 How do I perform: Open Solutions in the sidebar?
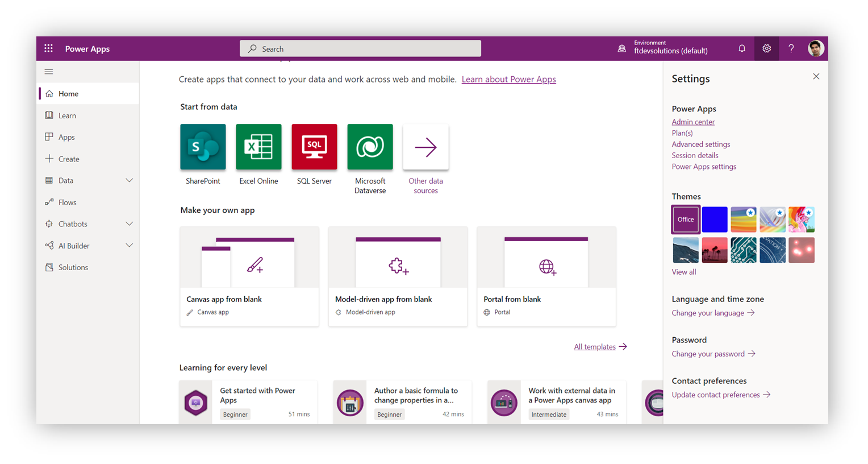pos(88,267)
